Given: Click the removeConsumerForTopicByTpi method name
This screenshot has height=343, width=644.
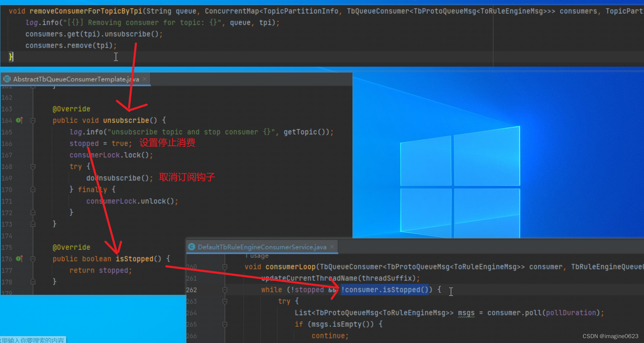Looking at the screenshot, I should tap(86, 11).
